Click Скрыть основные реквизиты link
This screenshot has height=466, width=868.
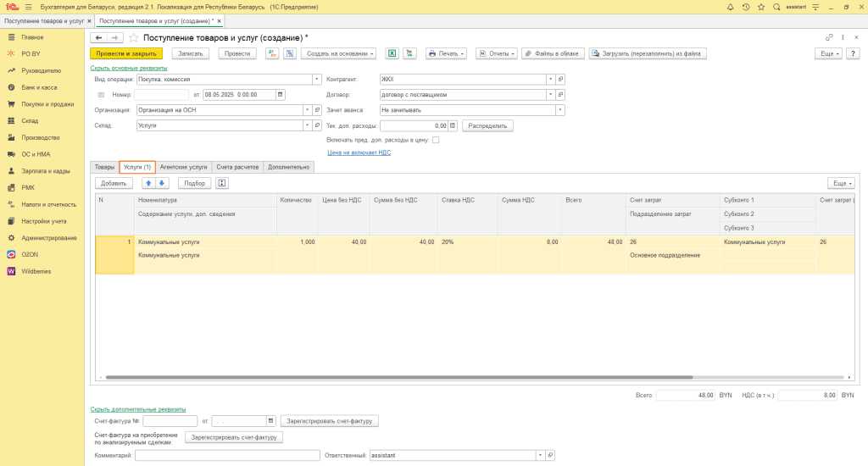(x=129, y=68)
